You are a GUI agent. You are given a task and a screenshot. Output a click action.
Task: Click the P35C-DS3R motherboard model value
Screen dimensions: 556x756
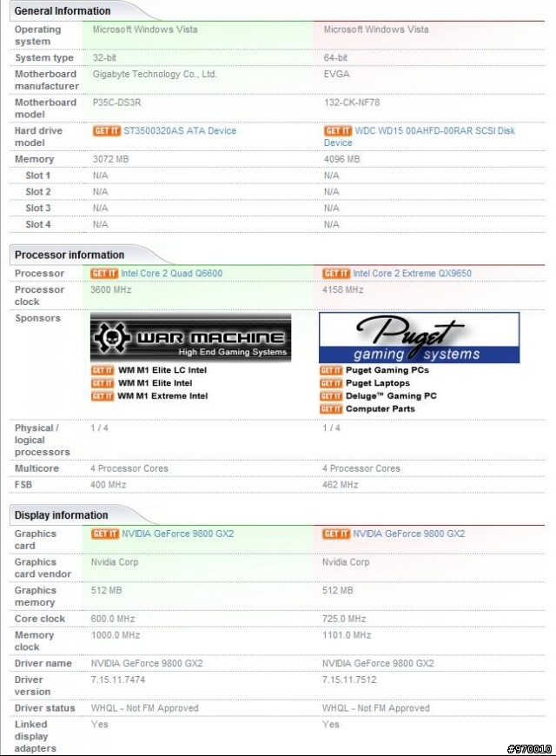pos(116,103)
